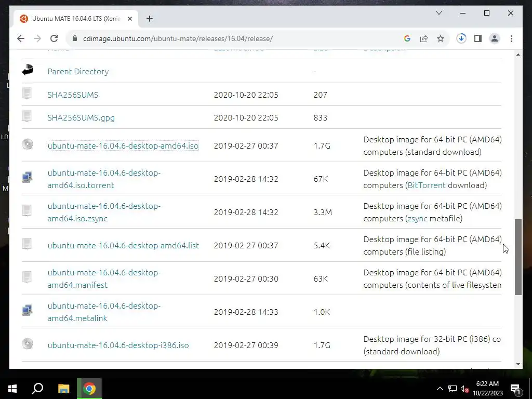Open the desktop-amd64.manifest link
Screen dimensions: 532x399
[x=104, y=278]
